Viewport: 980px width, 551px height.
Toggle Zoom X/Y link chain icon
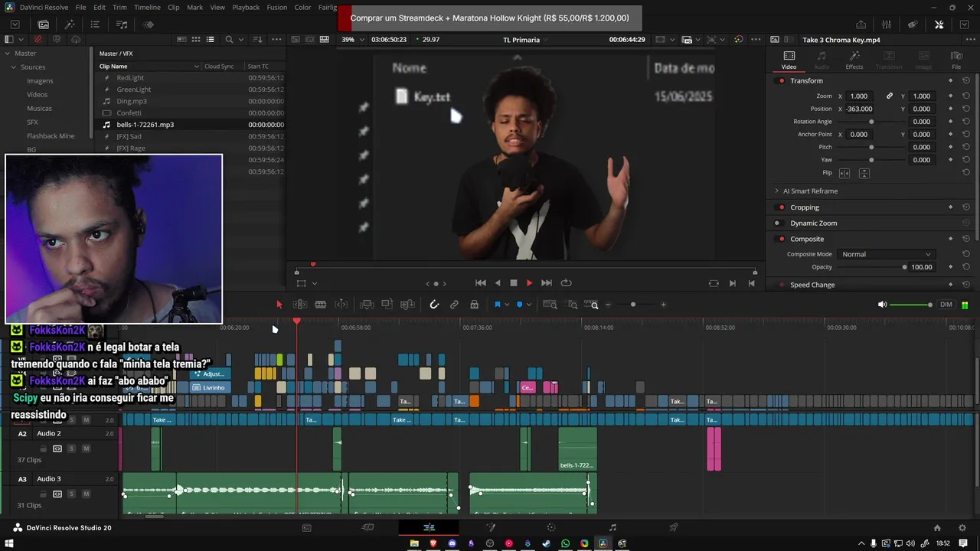(x=889, y=96)
